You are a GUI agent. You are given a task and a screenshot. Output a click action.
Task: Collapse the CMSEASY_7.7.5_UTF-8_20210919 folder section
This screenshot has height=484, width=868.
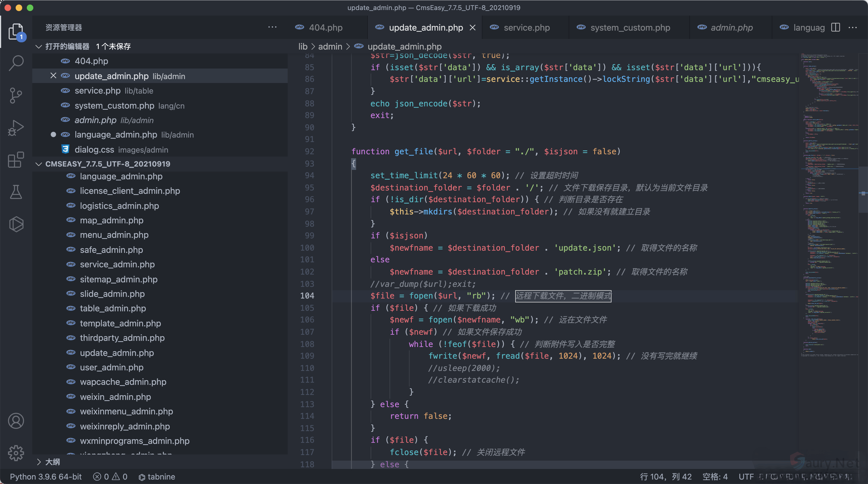[39, 164]
